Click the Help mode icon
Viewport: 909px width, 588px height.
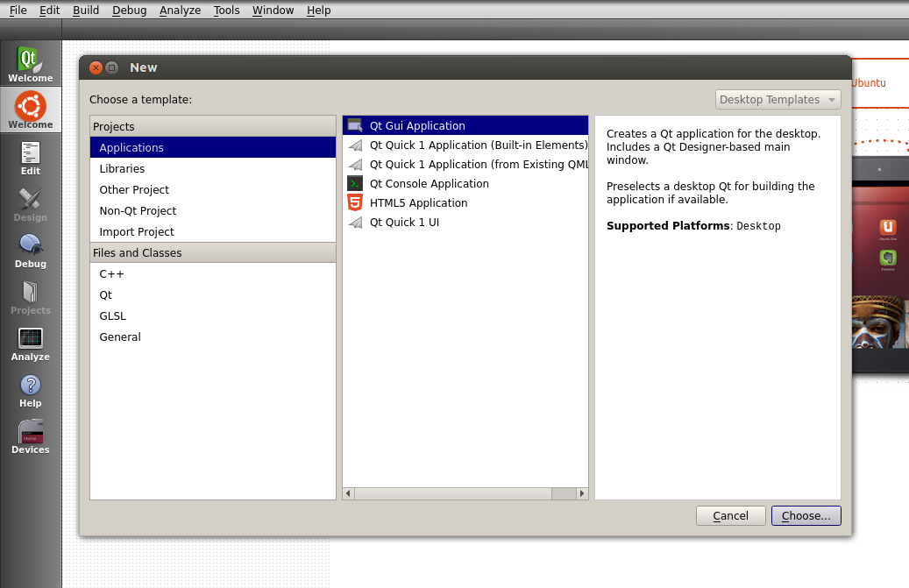point(31,390)
